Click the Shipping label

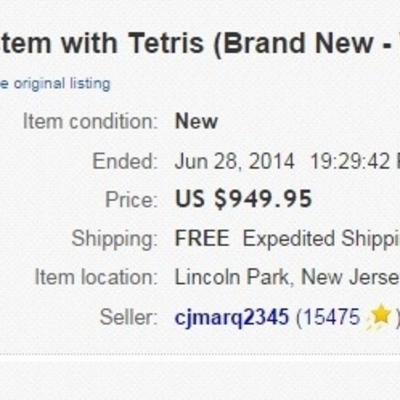(x=114, y=239)
